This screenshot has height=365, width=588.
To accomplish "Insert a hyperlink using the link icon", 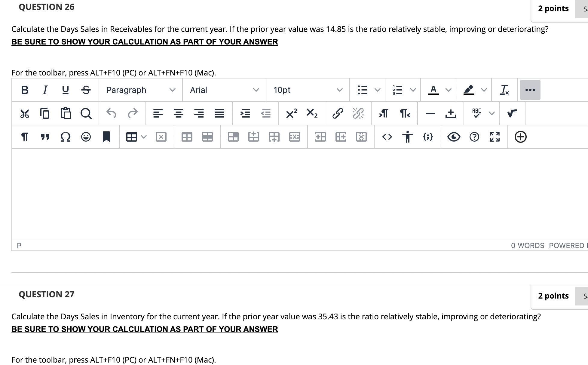I will pyautogui.click(x=338, y=114).
